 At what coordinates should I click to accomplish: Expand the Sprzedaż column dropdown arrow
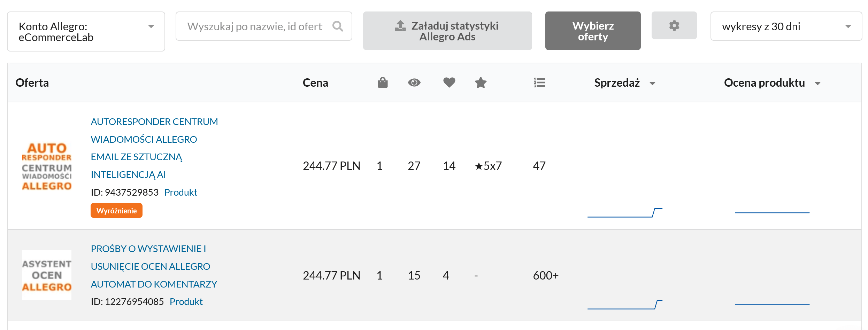[x=652, y=84]
